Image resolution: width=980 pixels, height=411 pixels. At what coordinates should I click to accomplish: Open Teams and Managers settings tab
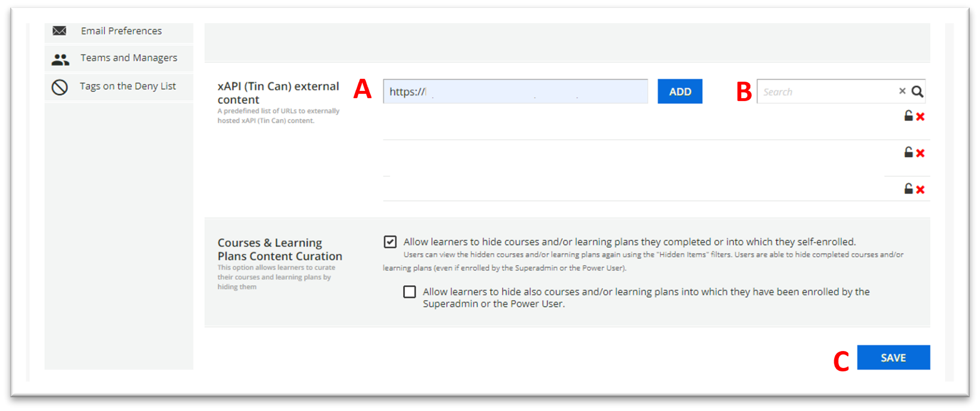click(129, 58)
